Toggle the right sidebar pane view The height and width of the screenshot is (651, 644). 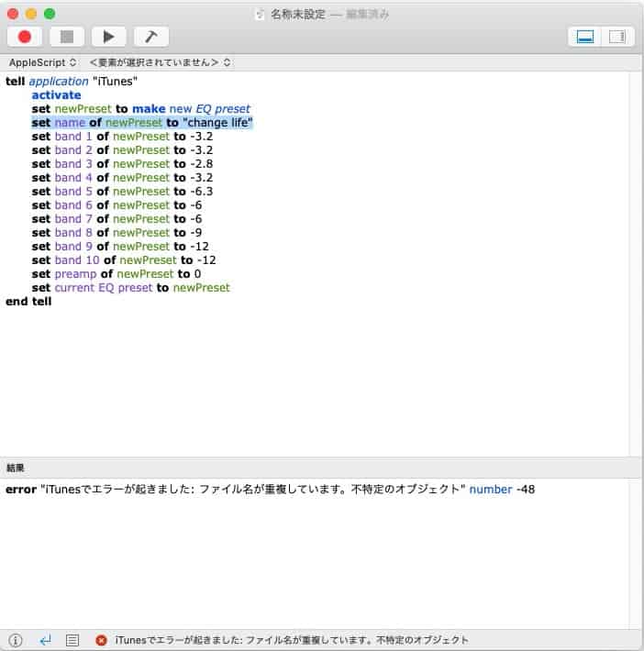(x=617, y=37)
